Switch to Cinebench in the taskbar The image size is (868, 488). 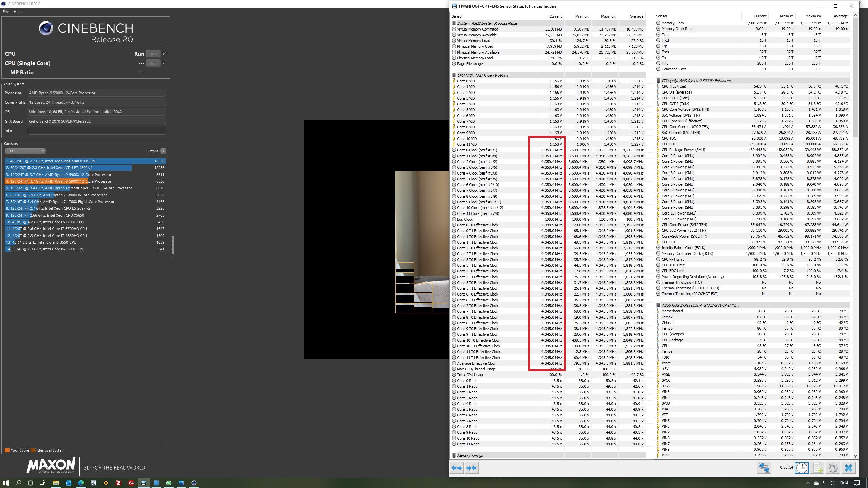194,483
